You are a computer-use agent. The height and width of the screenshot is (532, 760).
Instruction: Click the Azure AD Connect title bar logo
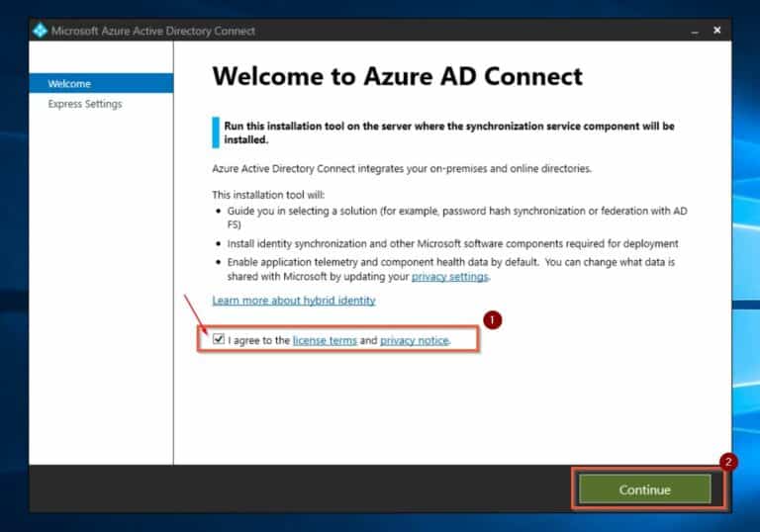coord(40,31)
